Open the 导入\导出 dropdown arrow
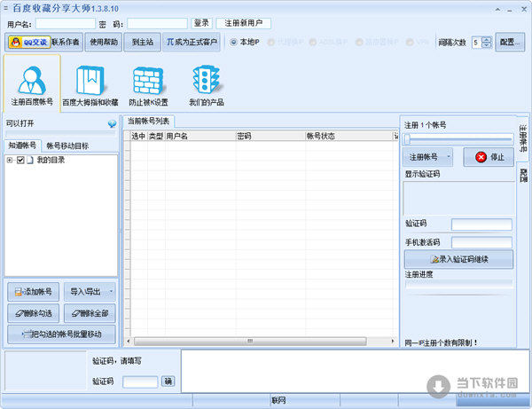Image resolution: width=532 pixels, height=409 pixels. tap(111, 292)
